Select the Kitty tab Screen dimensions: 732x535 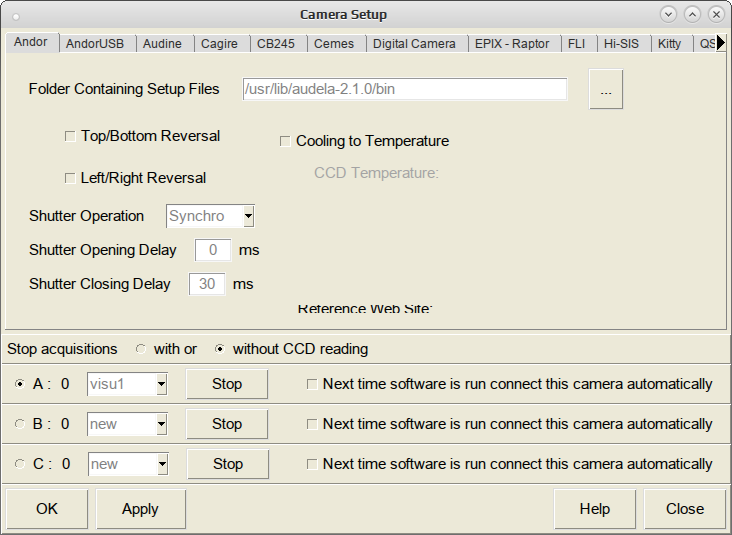[669, 44]
